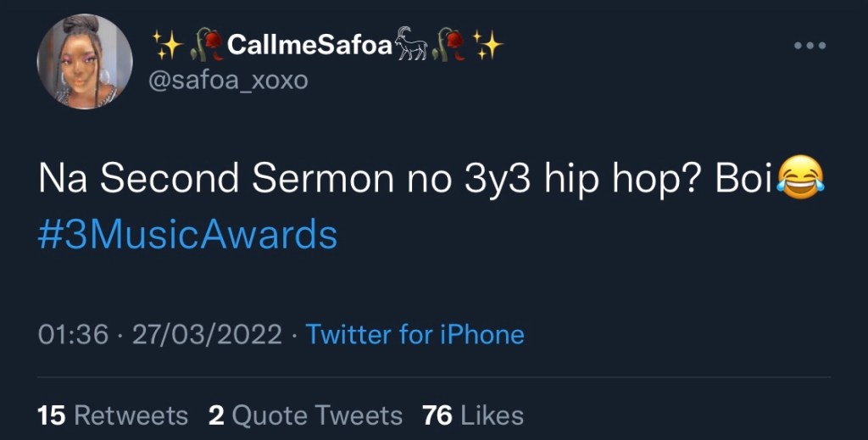Click the Twitter for iPhone source link
The height and width of the screenshot is (440, 868).
point(415,334)
